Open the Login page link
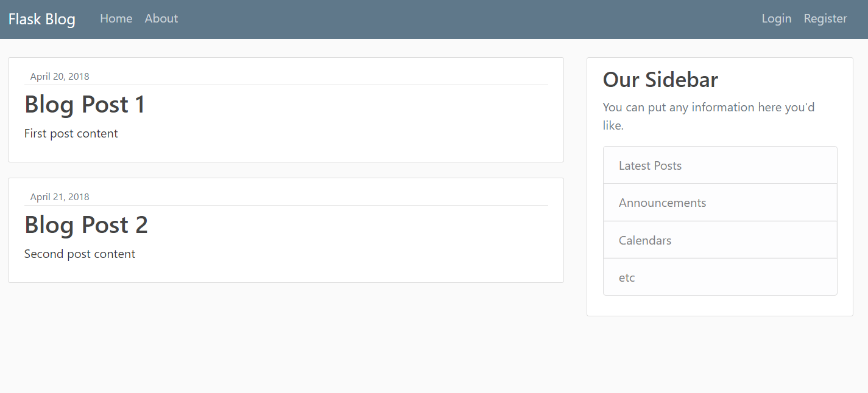This screenshot has width=868, height=393. pos(776,19)
